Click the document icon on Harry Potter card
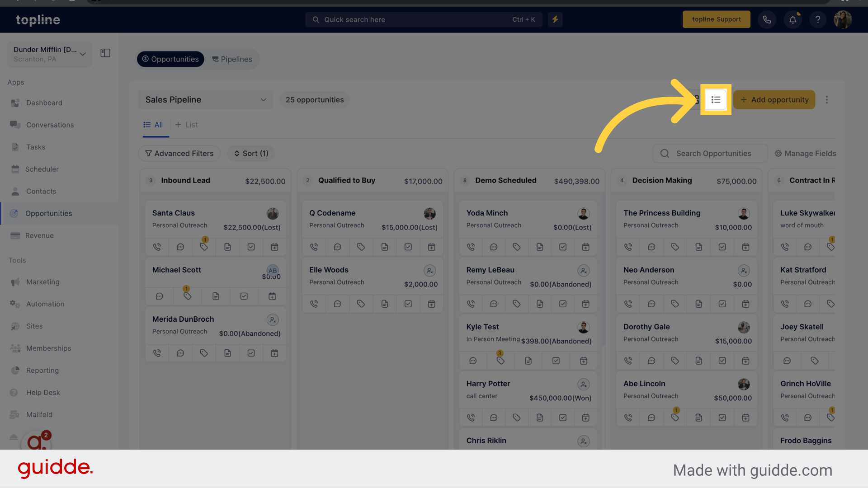 (x=539, y=417)
